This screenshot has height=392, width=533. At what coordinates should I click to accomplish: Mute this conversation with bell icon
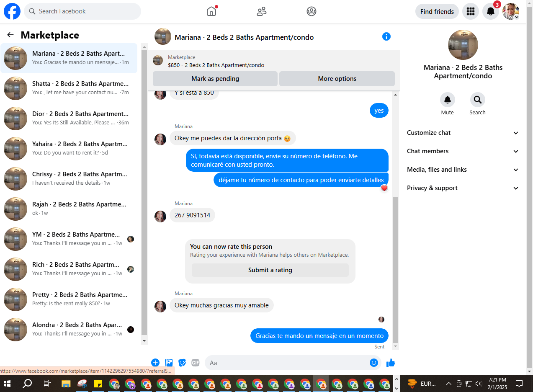point(448,100)
